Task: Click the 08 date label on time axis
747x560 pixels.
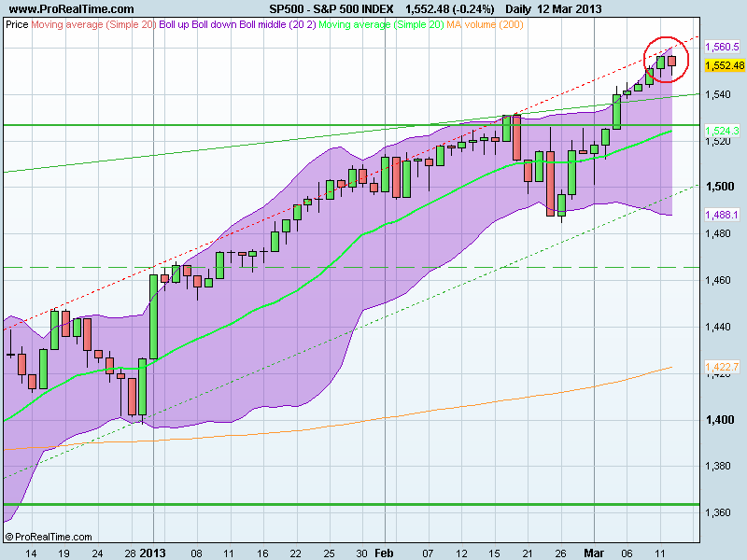Action: (x=196, y=553)
